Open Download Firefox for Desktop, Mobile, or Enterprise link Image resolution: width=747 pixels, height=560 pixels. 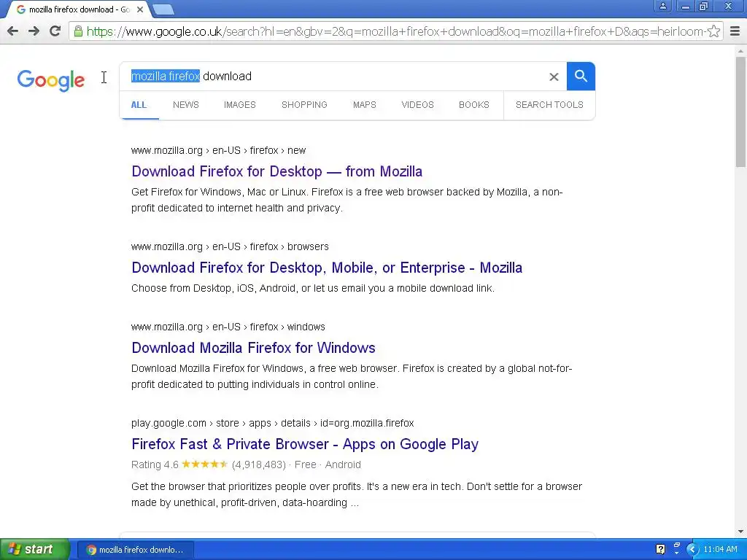click(327, 268)
